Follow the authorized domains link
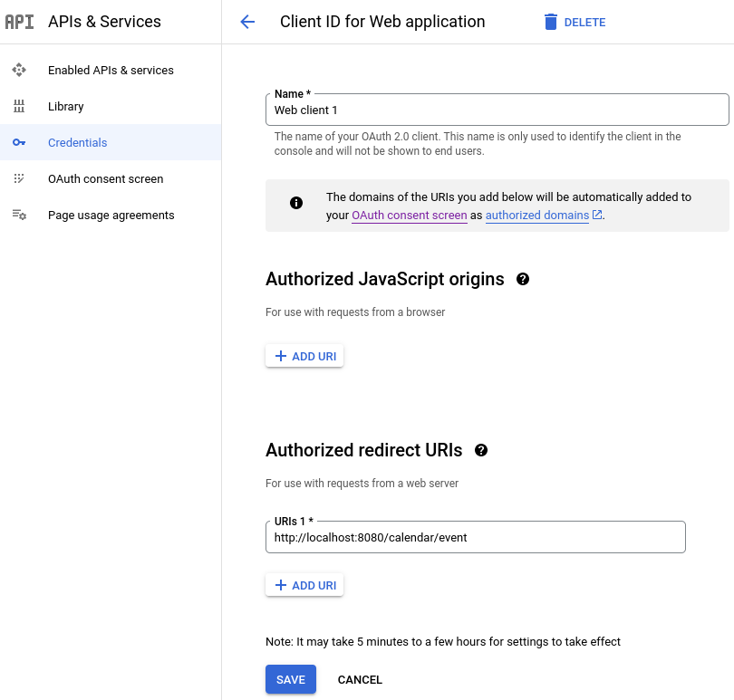The image size is (734, 700). coord(537,216)
